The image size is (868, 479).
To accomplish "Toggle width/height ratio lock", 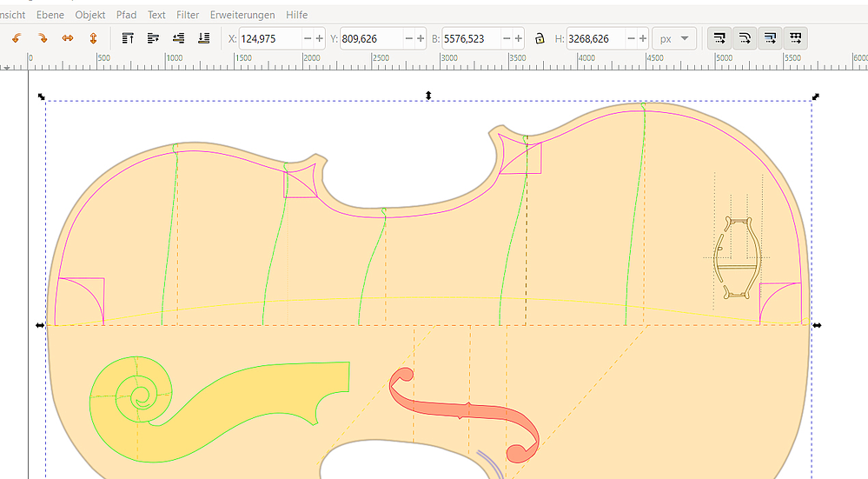I will pos(540,38).
